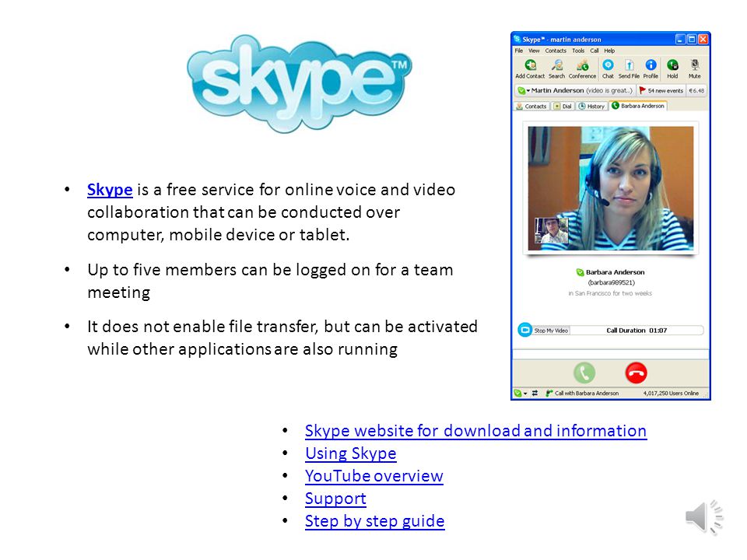The width and height of the screenshot is (747, 560).
Task: Open the View menu
Action: [534, 51]
